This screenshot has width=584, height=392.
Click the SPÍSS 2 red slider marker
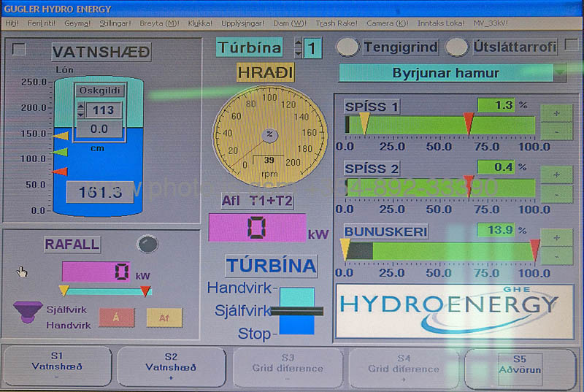(x=469, y=185)
